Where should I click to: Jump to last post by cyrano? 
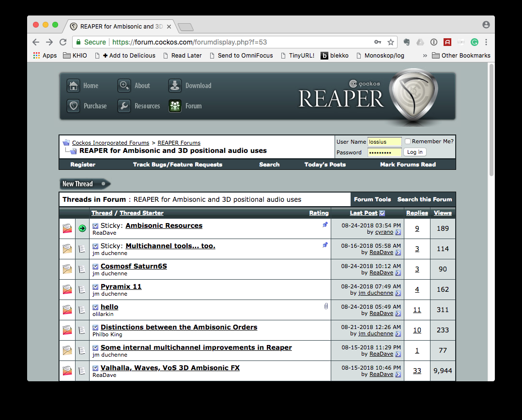coord(398,233)
